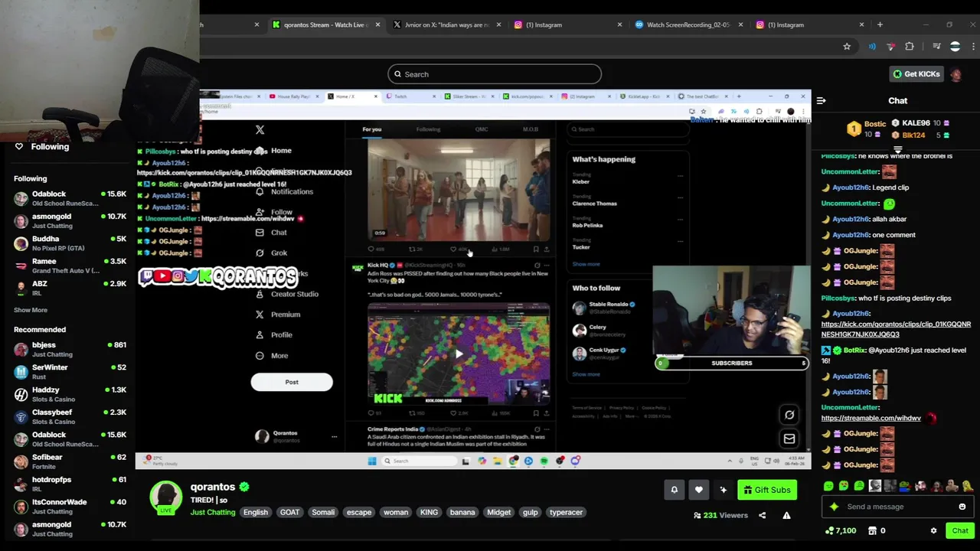The image size is (980, 551).
Task: Click the green Chat send button
Action: click(960, 530)
